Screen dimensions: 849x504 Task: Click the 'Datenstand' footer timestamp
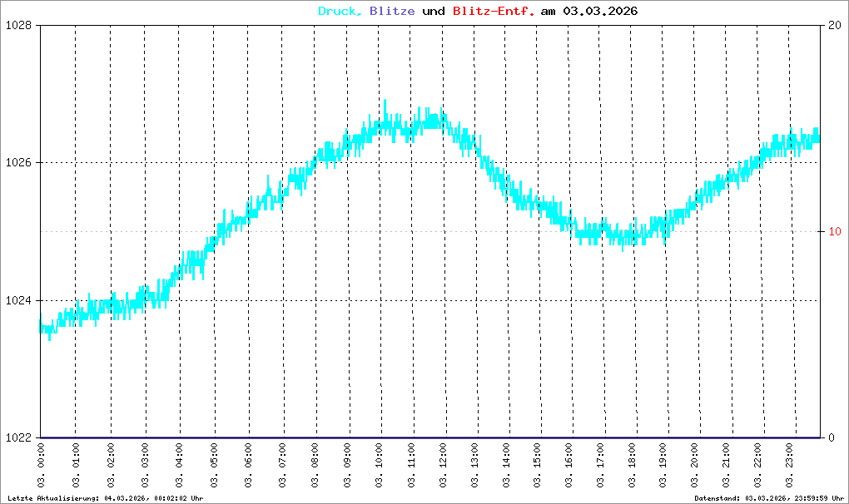coord(769,498)
